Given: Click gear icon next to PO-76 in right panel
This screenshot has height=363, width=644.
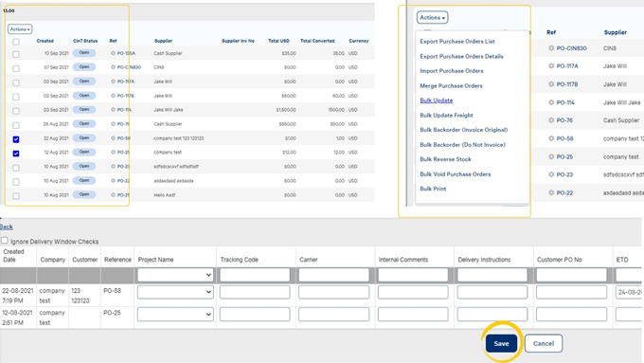Looking at the screenshot, I should click(x=551, y=120).
